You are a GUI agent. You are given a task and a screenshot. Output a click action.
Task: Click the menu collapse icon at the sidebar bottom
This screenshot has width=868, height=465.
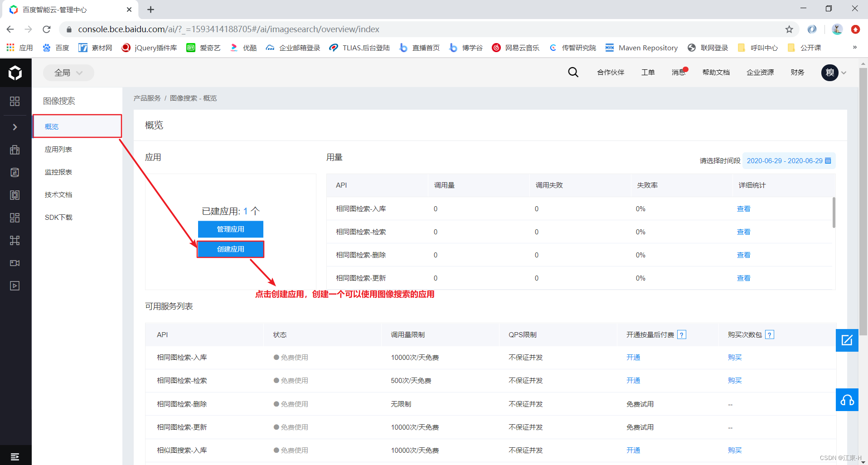pos(15,456)
